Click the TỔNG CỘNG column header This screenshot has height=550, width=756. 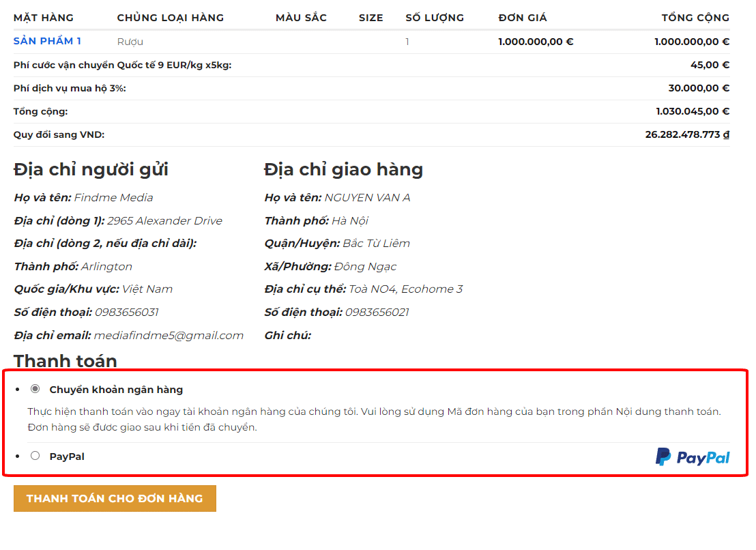695,18
